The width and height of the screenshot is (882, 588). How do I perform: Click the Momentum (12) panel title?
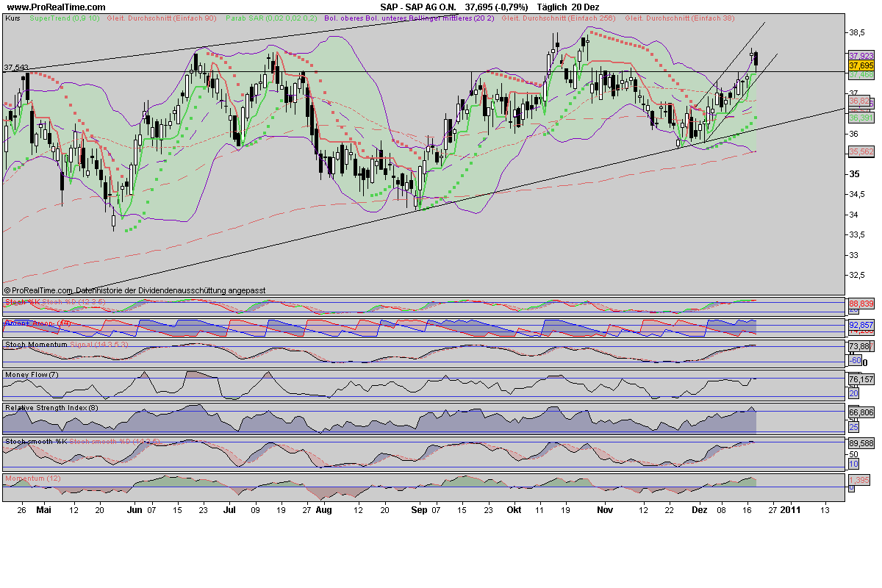33,478
